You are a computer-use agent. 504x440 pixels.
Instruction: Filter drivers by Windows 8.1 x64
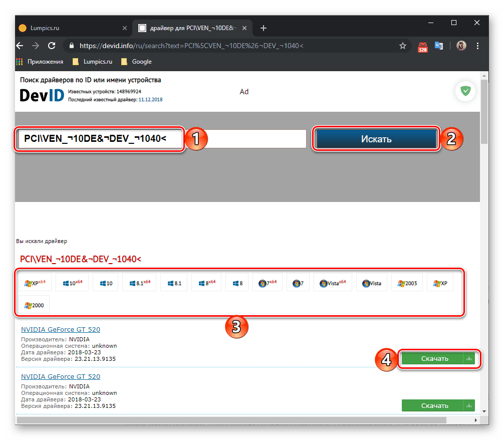139,283
